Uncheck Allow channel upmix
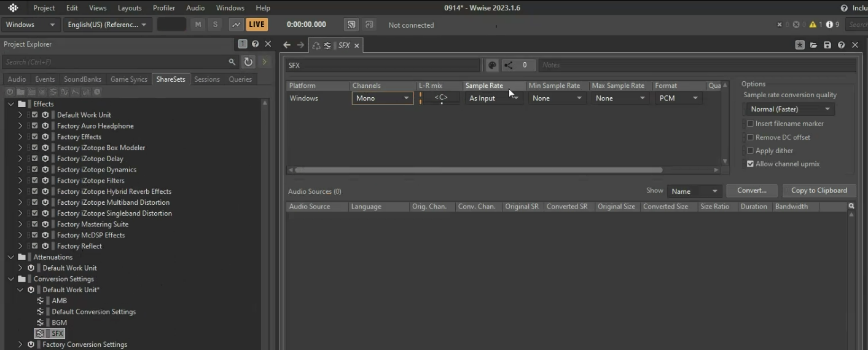The width and height of the screenshot is (868, 350). 750,164
